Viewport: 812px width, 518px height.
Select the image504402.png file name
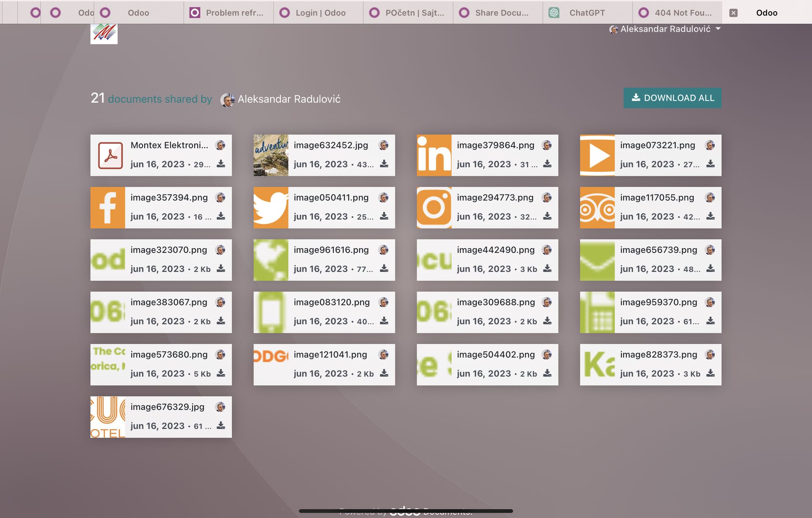pyautogui.click(x=496, y=355)
